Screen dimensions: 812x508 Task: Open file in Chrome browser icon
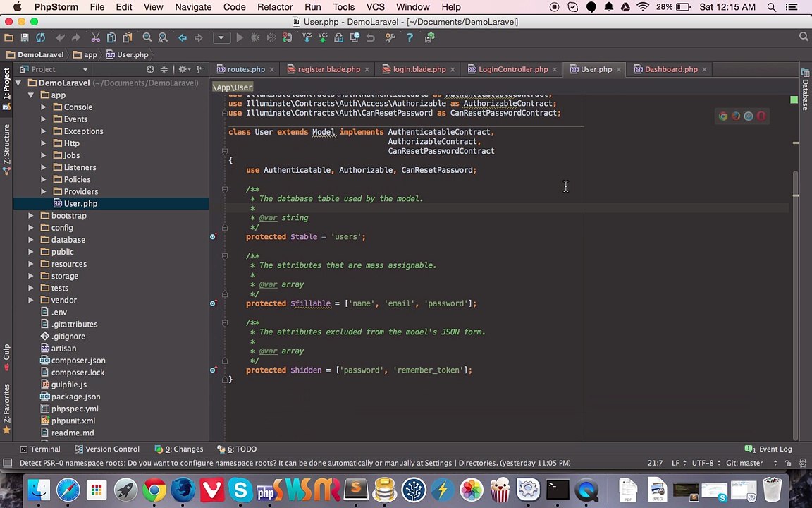(723, 116)
